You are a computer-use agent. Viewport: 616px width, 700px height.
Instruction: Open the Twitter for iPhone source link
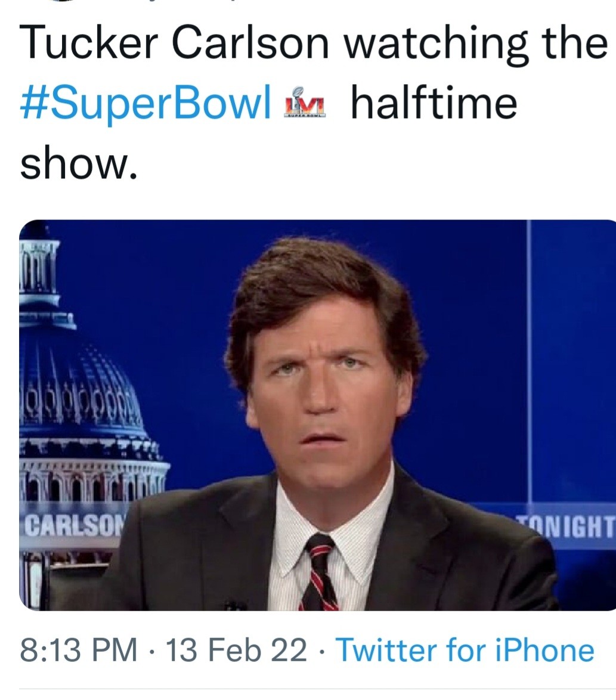(465, 650)
